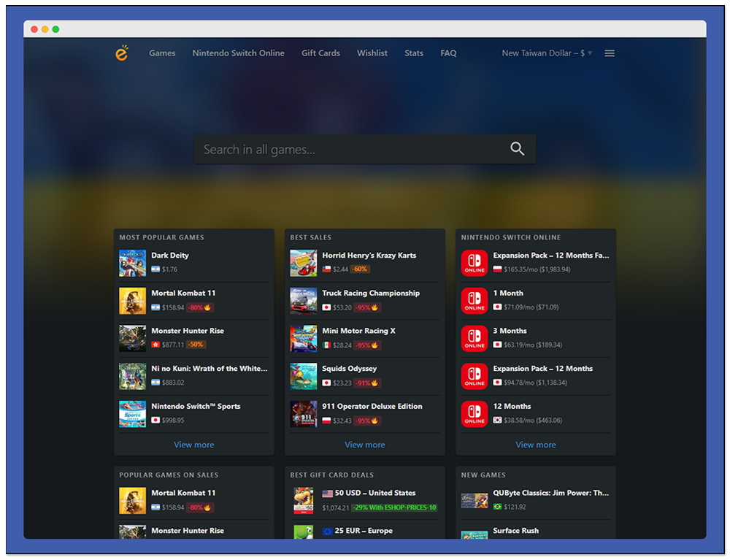Open the Games menu
730x560 pixels.
tap(162, 53)
